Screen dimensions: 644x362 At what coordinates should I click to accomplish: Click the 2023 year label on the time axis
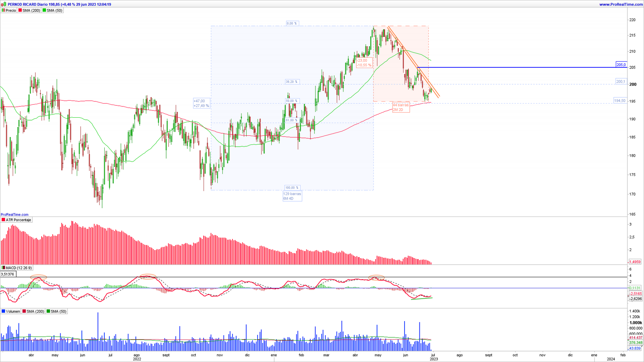(434, 359)
